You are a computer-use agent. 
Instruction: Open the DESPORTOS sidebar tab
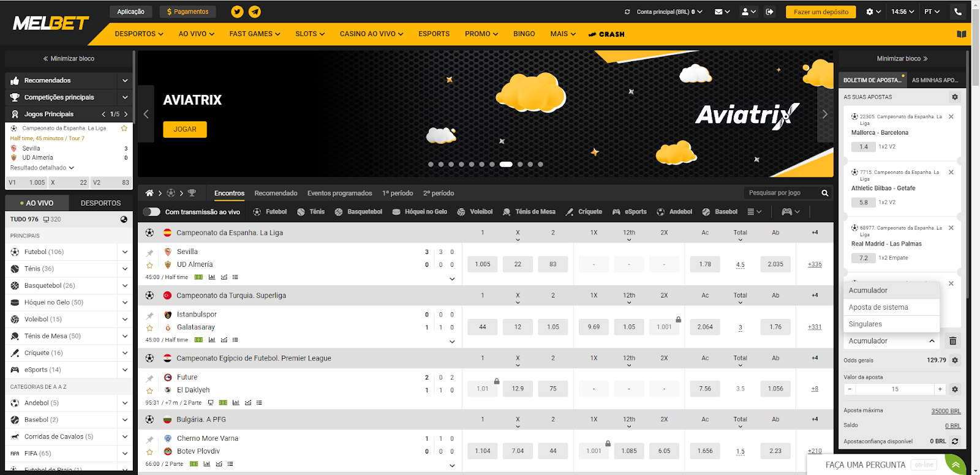coord(101,203)
